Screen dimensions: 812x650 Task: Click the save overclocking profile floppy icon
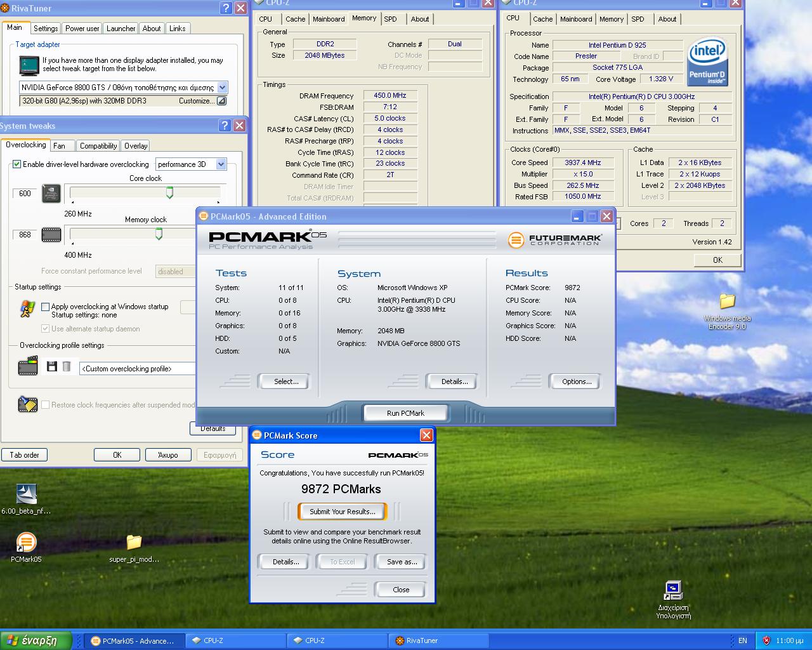coord(52,366)
